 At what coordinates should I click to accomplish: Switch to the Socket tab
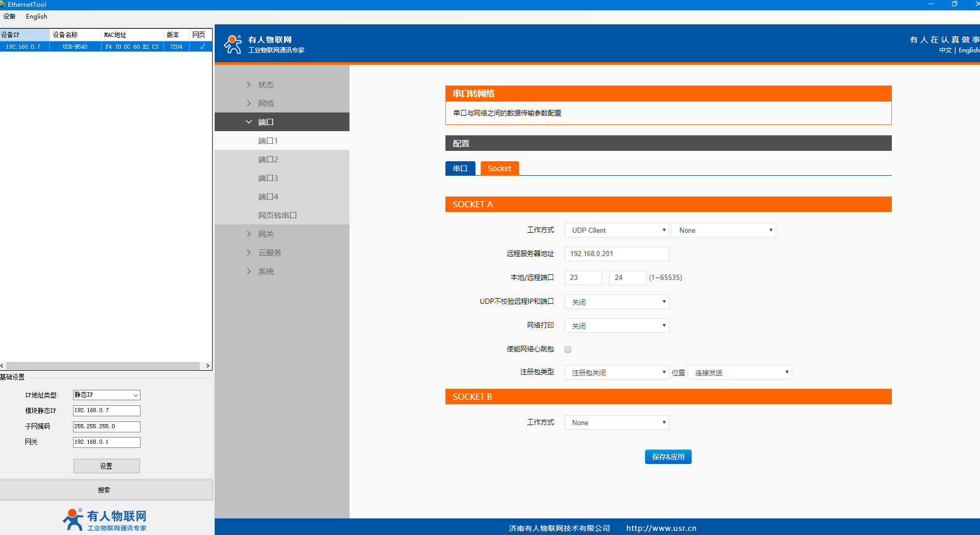click(499, 168)
